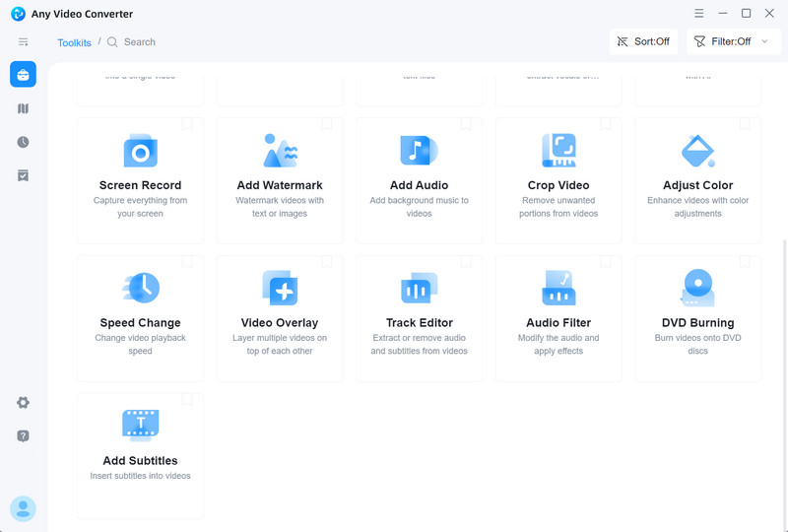
Task: Focus the Search input field
Action: [x=140, y=42]
